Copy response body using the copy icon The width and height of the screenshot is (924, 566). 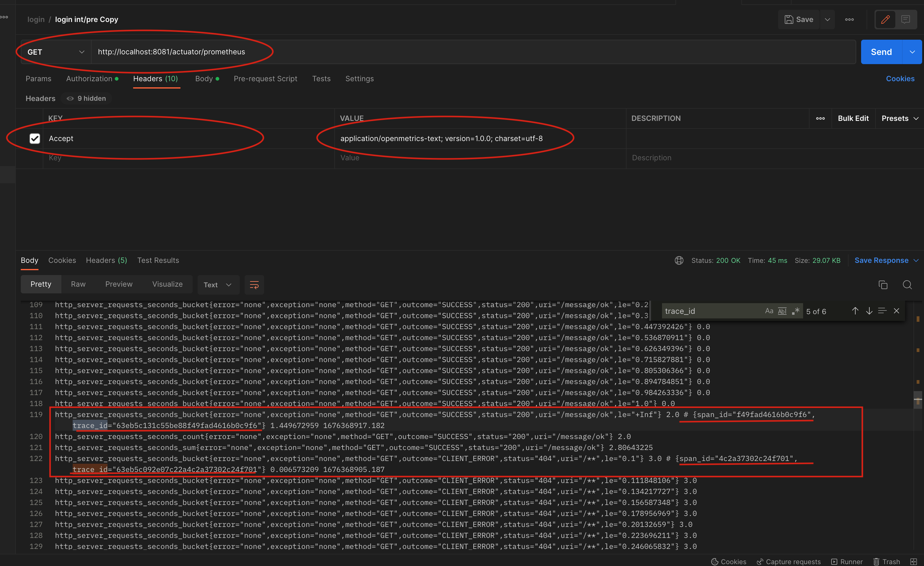coord(883,285)
